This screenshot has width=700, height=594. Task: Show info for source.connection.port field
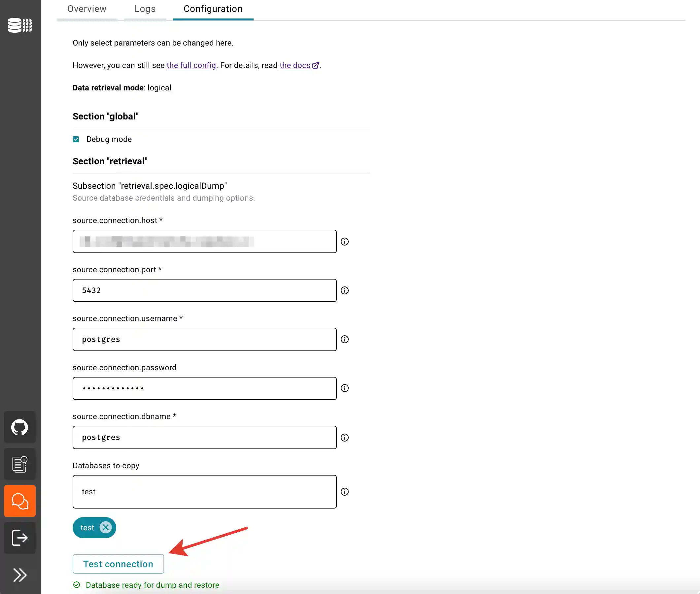(345, 290)
